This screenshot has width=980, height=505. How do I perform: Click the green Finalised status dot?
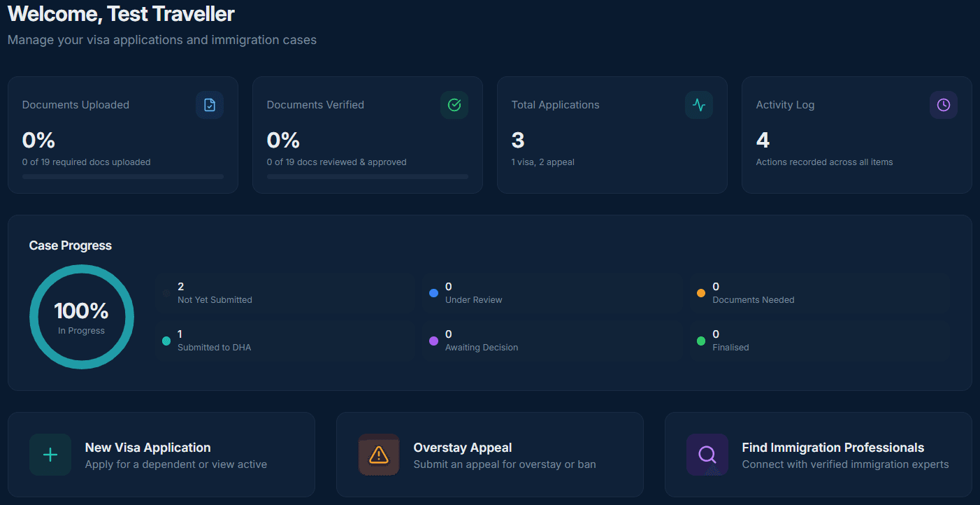pos(701,341)
